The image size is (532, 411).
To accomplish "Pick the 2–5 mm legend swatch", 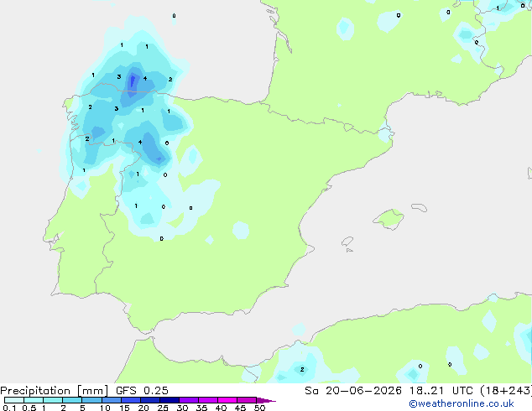I will [72, 400].
